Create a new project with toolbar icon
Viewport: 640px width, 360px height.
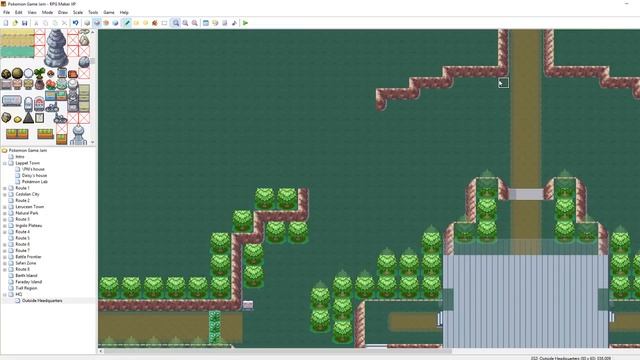[x=6, y=23]
